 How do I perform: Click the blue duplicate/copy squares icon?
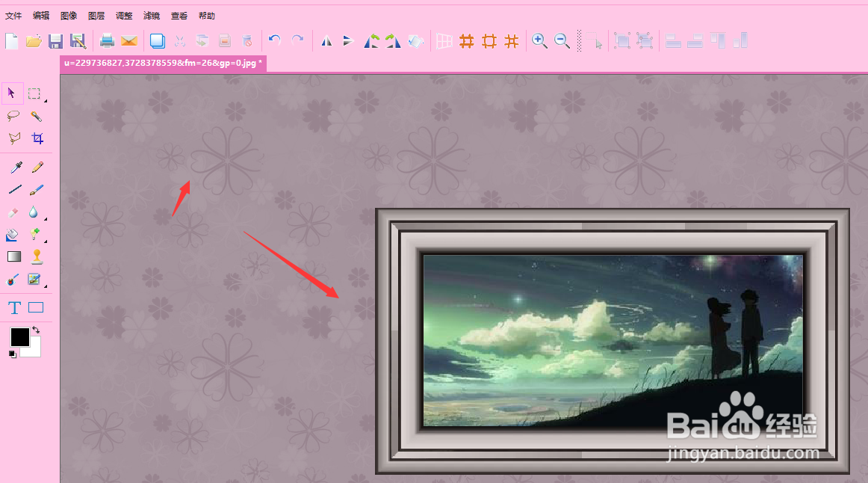157,41
